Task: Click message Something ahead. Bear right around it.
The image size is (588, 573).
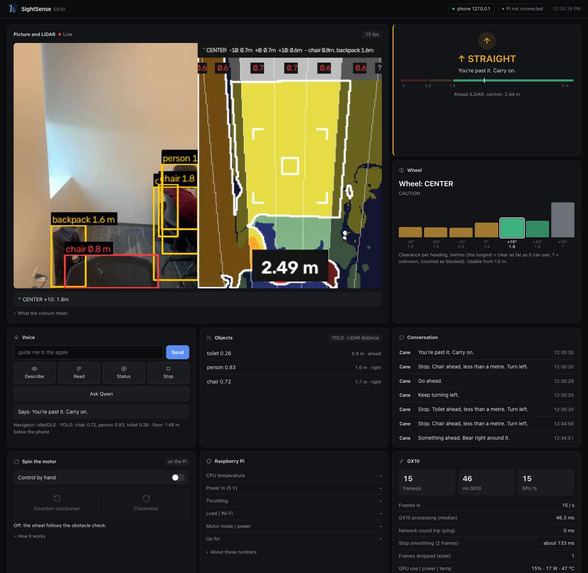Action: [486, 438]
